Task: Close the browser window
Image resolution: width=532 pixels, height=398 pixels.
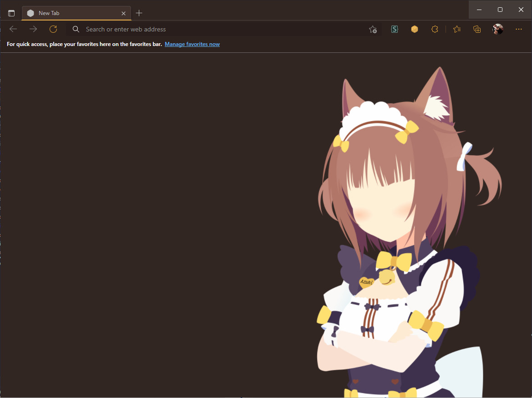Action: point(521,10)
